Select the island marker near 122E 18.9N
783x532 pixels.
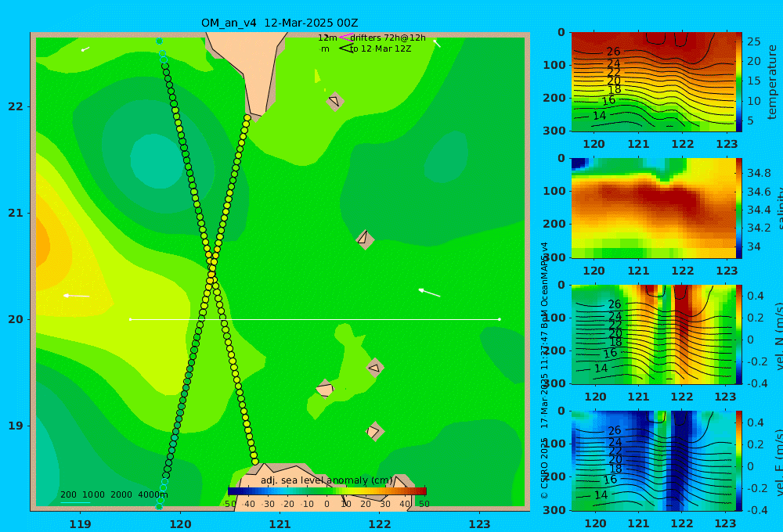pyautogui.click(x=374, y=431)
